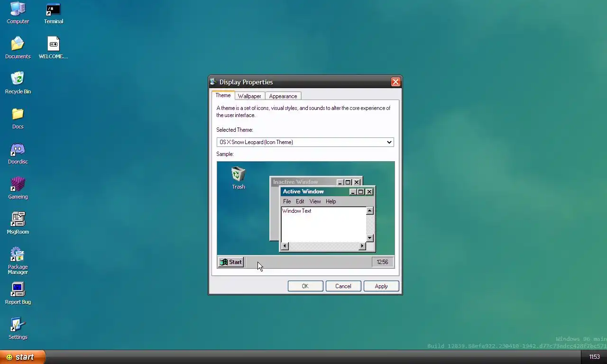Click sample horizontal scrollbar right arrow
The height and width of the screenshot is (364, 607).
click(362, 246)
